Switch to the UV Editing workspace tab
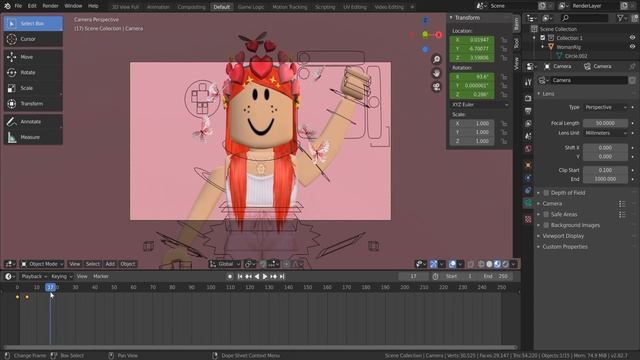The width and height of the screenshot is (640, 360). tap(355, 7)
